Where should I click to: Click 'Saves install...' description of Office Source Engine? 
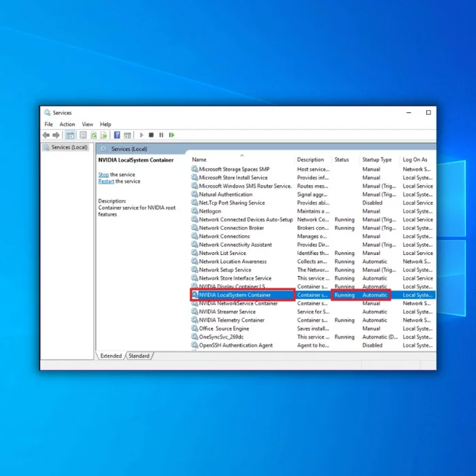[313, 328]
